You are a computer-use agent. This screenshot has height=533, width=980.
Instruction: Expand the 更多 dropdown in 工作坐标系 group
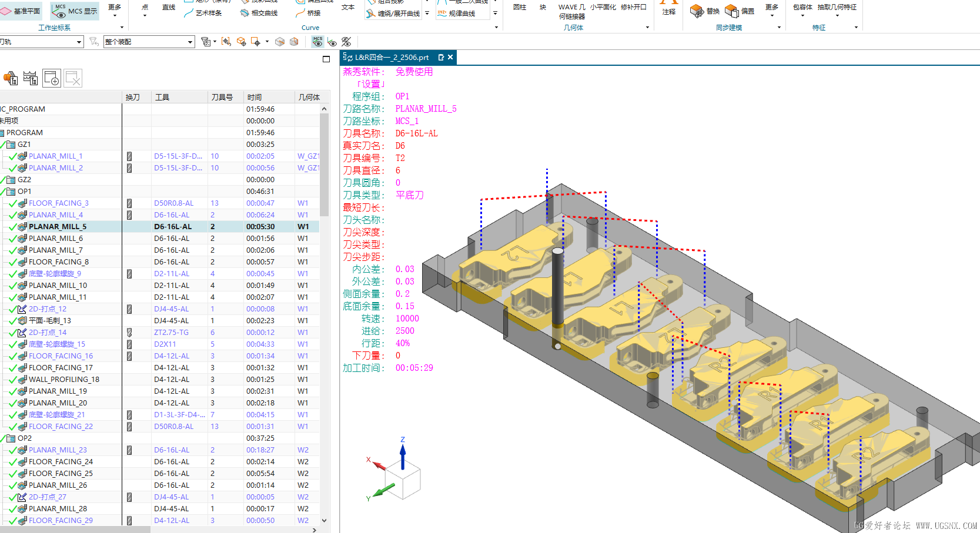click(x=115, y=11)
